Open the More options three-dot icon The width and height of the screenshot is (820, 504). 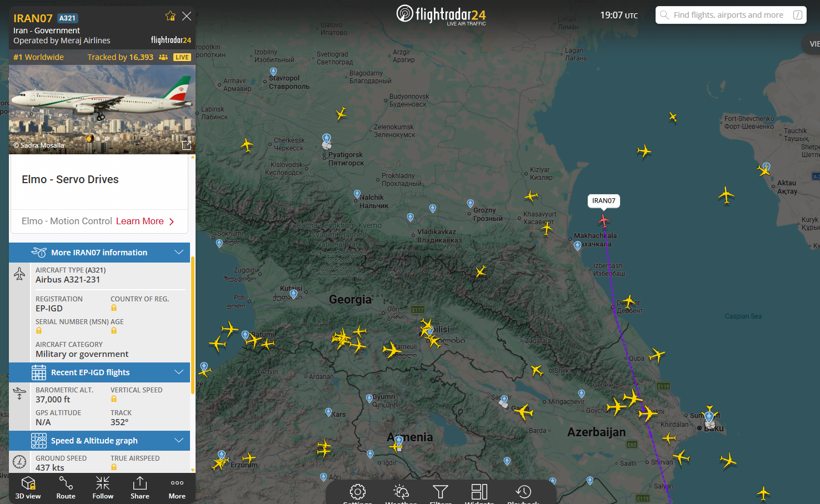(x=177, y=488)
